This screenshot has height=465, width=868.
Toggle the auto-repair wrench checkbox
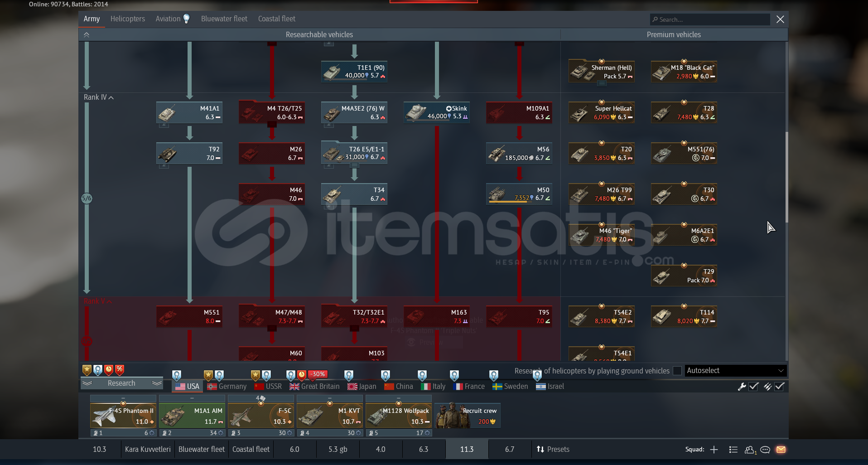tap(753, 387)
